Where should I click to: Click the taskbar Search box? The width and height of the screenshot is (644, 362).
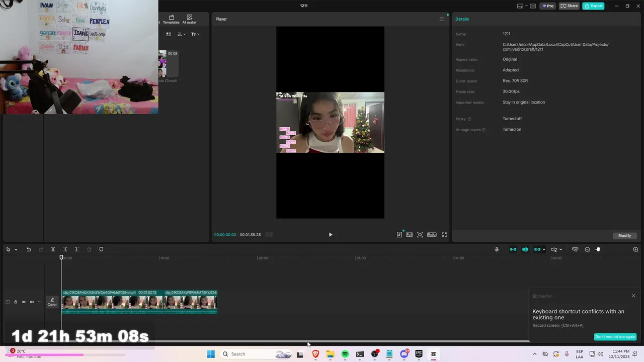pyautogui.click(x=257, y=354)
